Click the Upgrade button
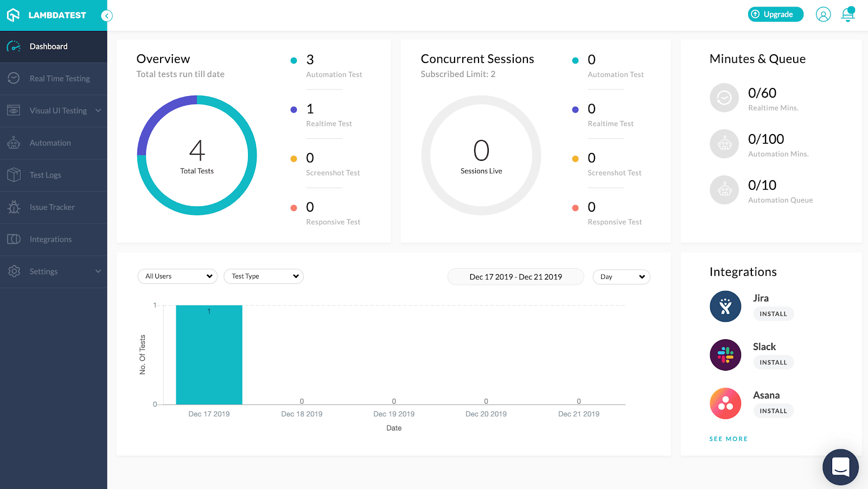Image resolution: width=868 pixels, height=489 pixels. click(775, 14)
